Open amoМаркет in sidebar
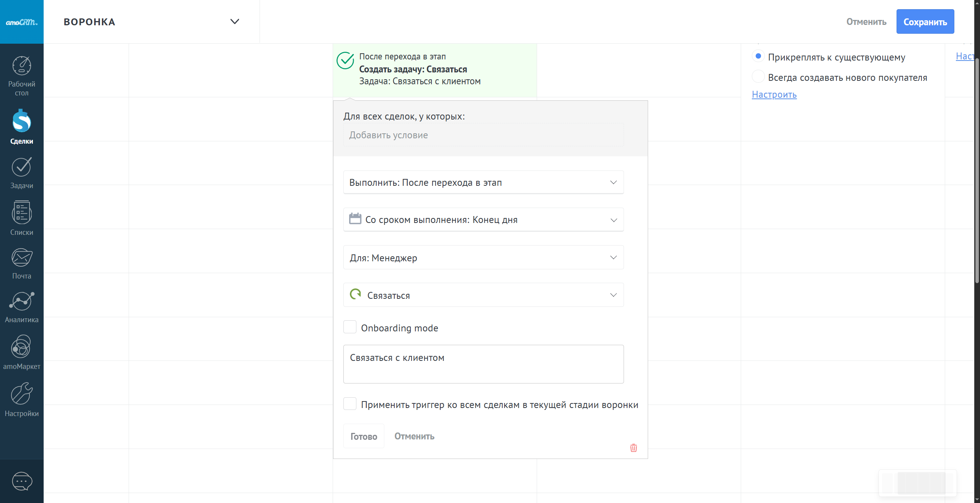Image resolution: width=980 pixels, height=503 pixels. pyautogui.click(x=21, y=347)
